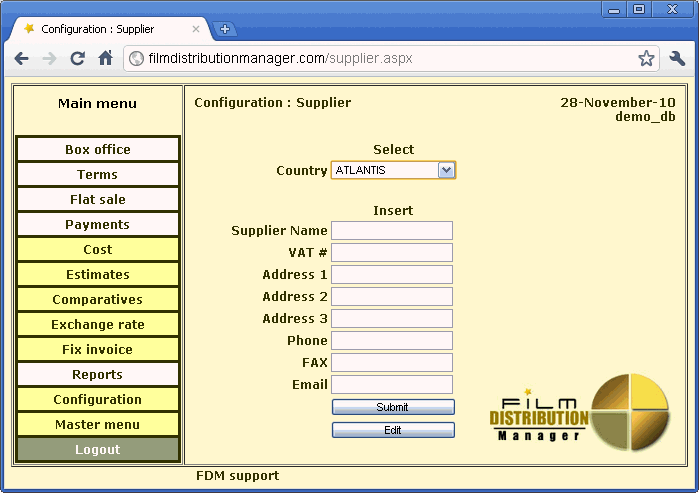Image resolution: width=699 pixels, height=493 pixels.
Task: Reload the page with refresh icon
Action: coord(77,59)
